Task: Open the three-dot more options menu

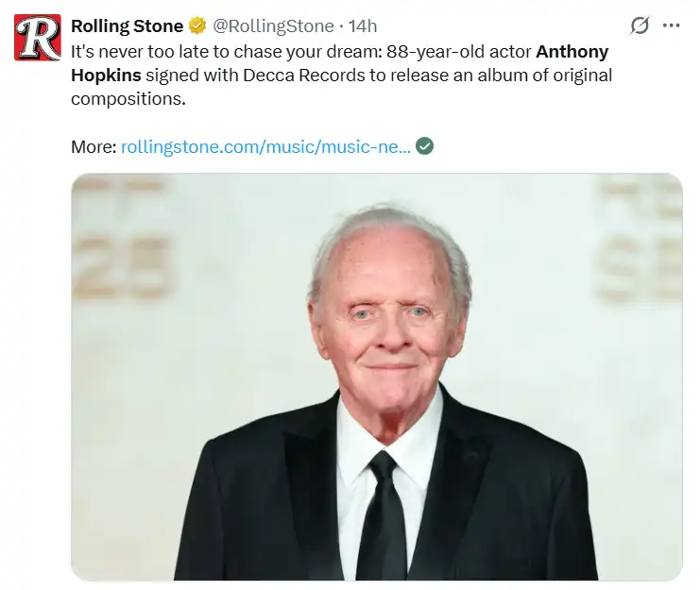Action: (x=671, y=25)
